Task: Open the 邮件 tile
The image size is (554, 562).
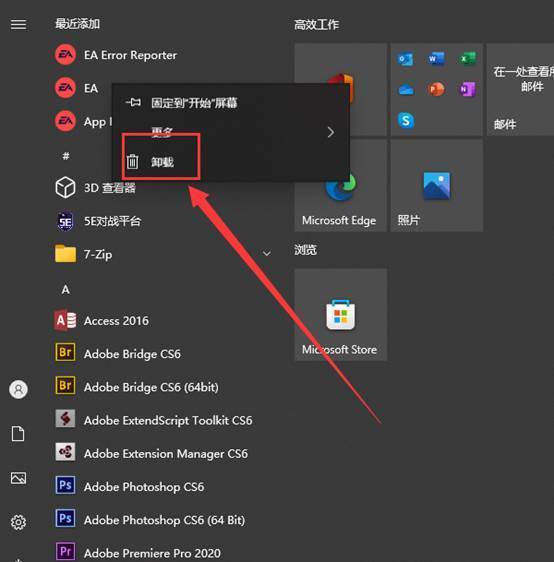Action: tap(520, 90)
